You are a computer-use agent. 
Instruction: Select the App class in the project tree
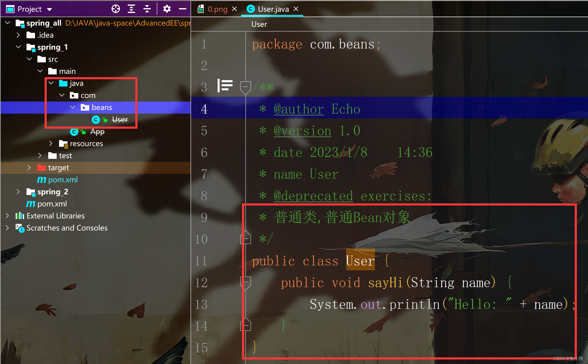(x=97, y=132)
